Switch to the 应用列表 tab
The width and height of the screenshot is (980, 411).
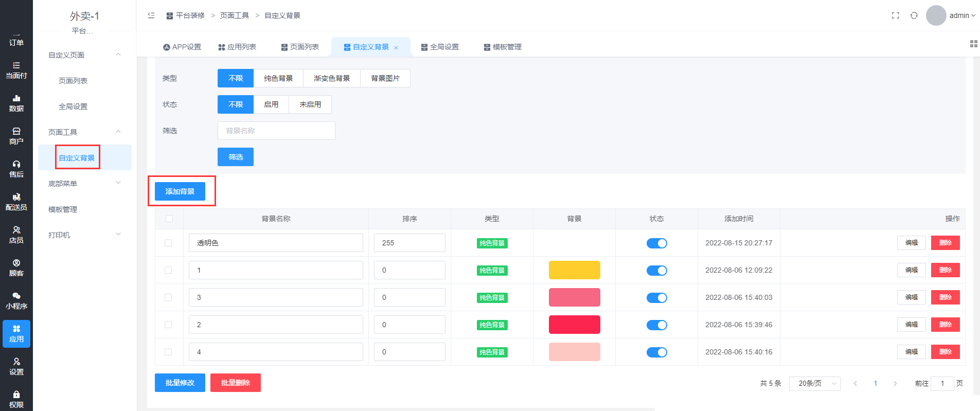tap(237, 47)
